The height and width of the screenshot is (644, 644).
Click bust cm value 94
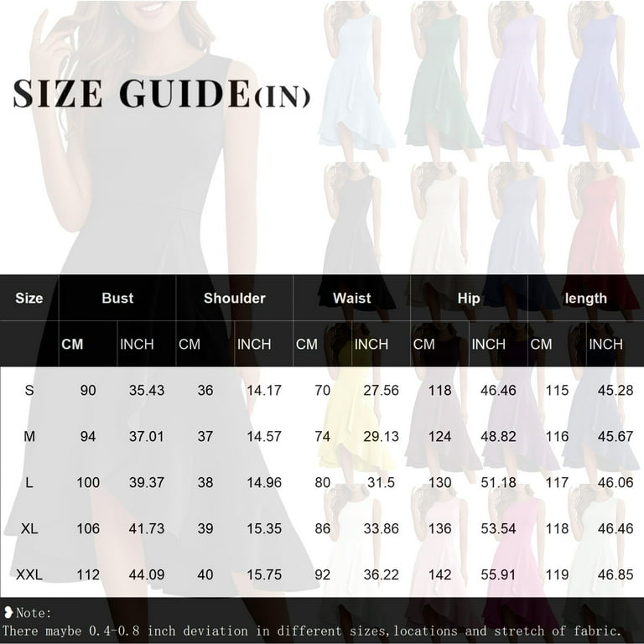pyautogui.click(x=88, y=436)
